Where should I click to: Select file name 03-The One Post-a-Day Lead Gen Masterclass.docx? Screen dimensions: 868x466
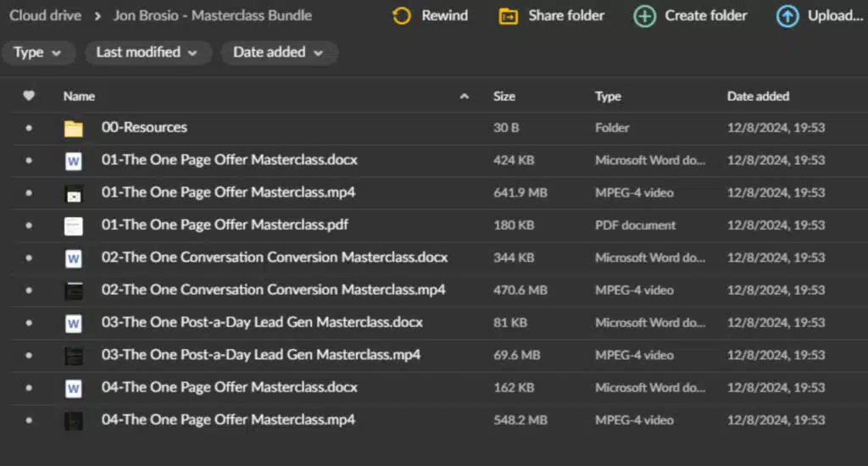click(262, 322)
